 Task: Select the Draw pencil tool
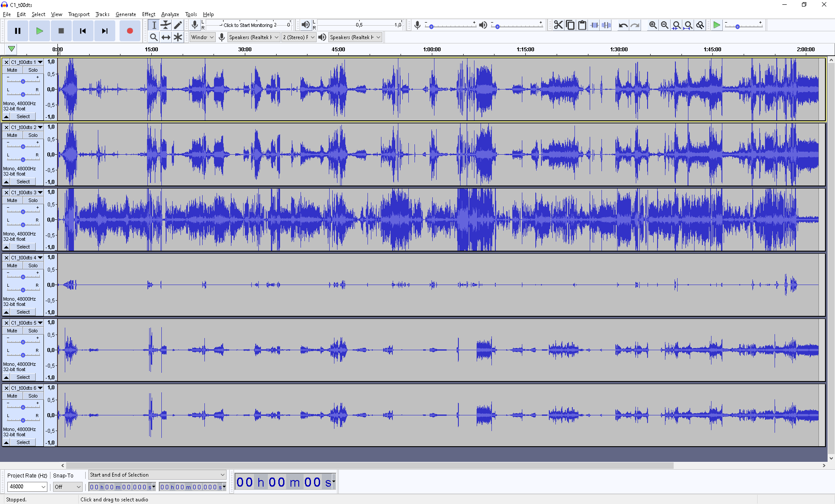click(x=177, y=25)
